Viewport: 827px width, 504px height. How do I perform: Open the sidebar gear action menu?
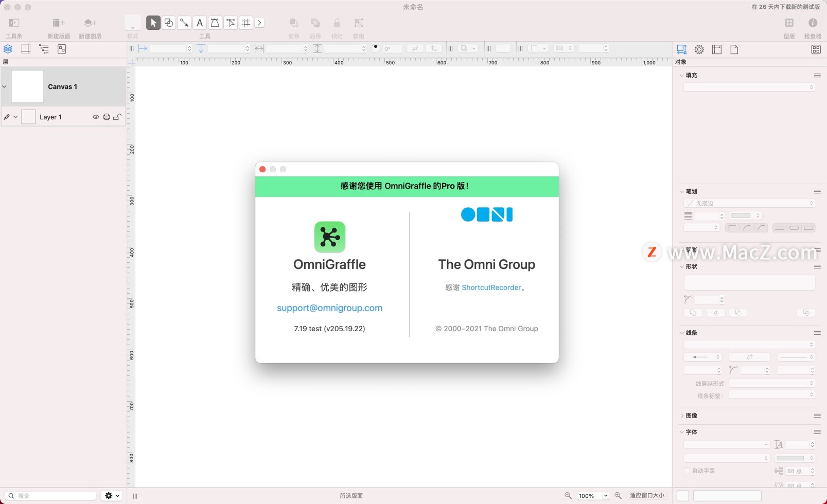click(112, 496)
